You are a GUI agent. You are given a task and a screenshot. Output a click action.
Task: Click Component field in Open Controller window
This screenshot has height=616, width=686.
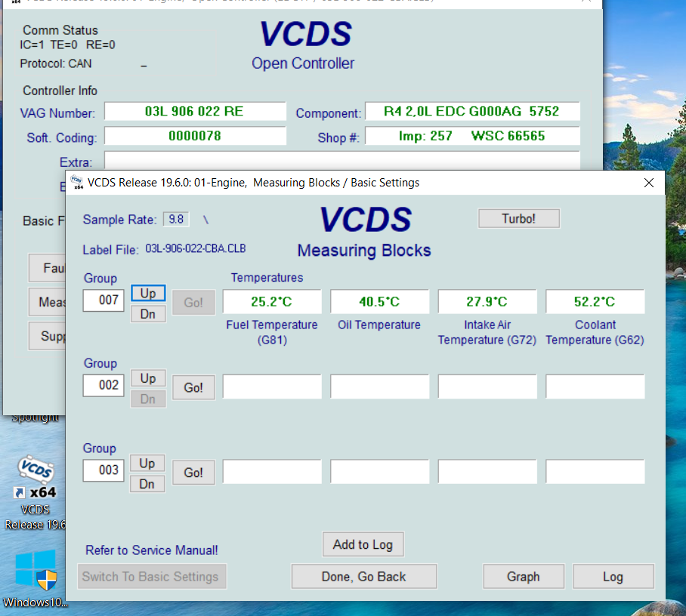pyautogui.click(x=472, y=112)
